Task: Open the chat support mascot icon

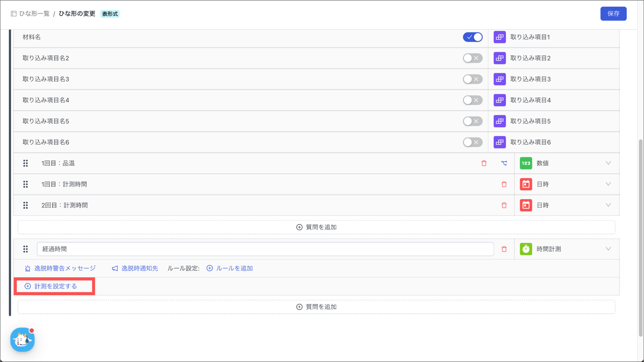Action: (22, 340)
